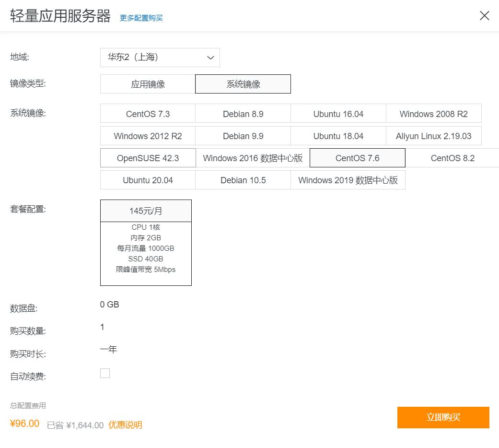Screen dimensions: 499x448
Task: Choose OpenSUSE 42.3 system image
Action: coord(148,158)
